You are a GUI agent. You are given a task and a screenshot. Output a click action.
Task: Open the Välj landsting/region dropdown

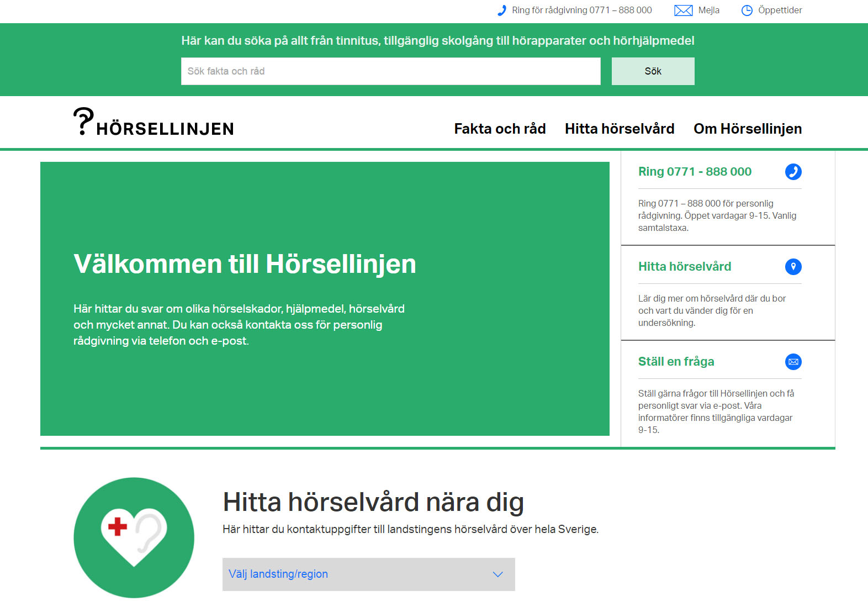368,574
